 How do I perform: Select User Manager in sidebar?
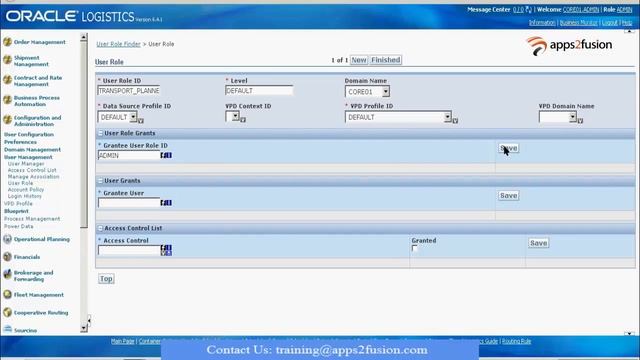click(x=26, y=164)
